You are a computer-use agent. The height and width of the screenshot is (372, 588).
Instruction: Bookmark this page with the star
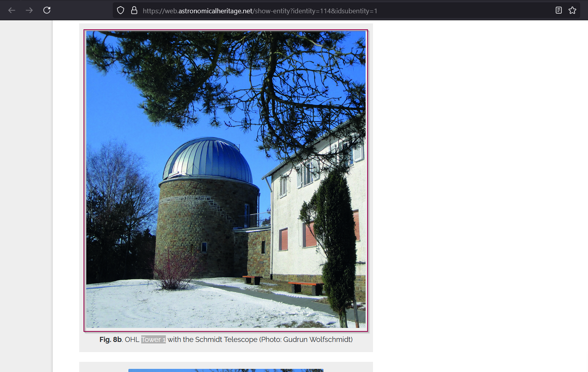(x=572, y=11)
